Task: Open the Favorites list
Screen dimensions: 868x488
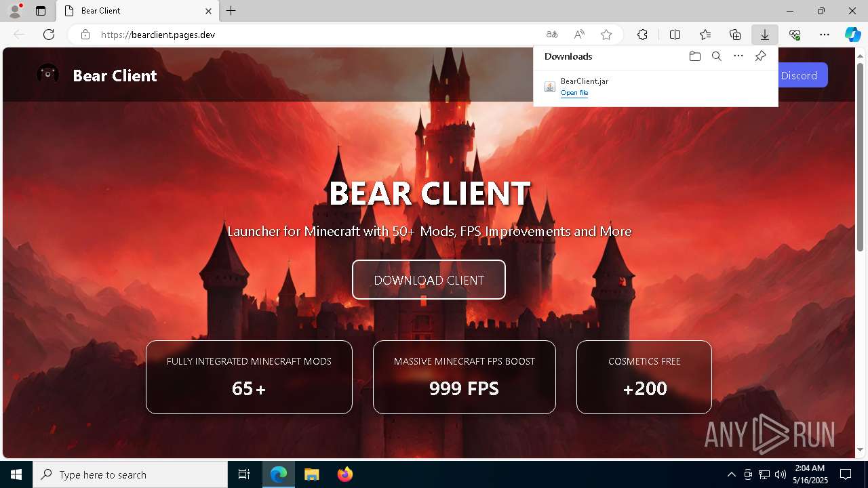Action: [705, 35]
